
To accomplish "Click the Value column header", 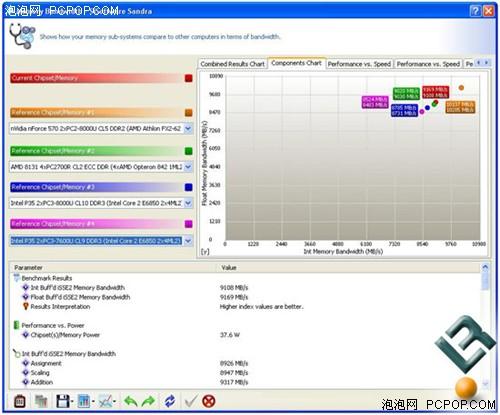I will pyautogui.click(x=348, y=267).
